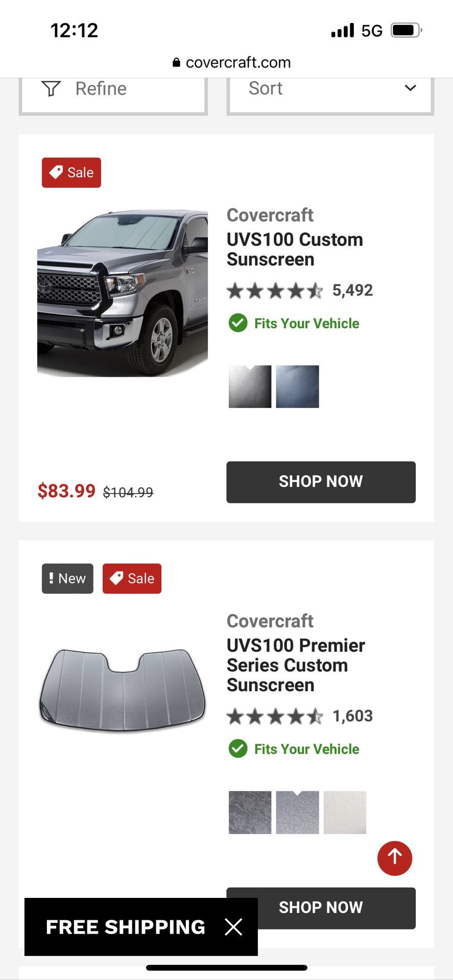
Task: Select the silver color swatch for UVS100 Custom
Action: point(250,386)
